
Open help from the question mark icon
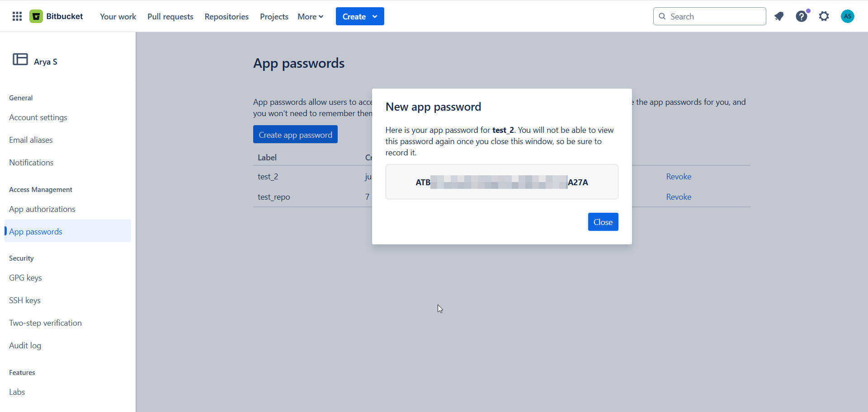tap(802, 16)
